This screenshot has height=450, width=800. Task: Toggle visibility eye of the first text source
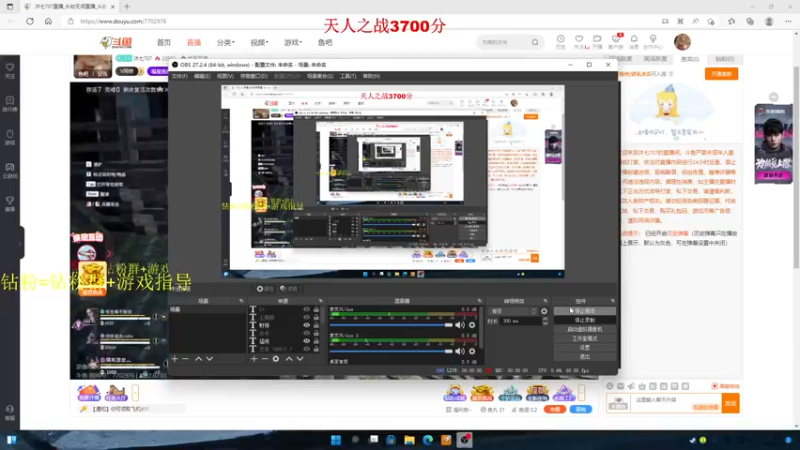[x=306, y=309]
